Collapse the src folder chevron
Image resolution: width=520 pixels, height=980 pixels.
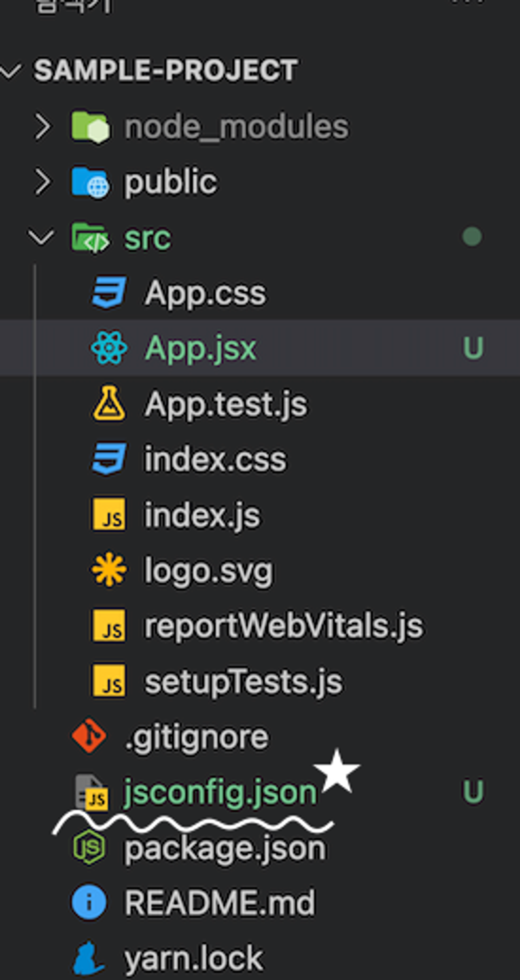41,237
